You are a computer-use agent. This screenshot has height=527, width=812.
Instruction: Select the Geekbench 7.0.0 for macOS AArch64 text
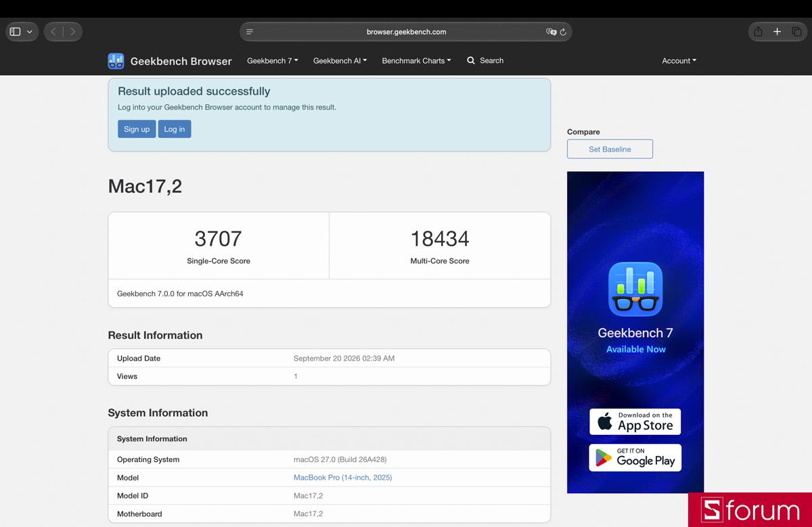click(x=180, y=294)
